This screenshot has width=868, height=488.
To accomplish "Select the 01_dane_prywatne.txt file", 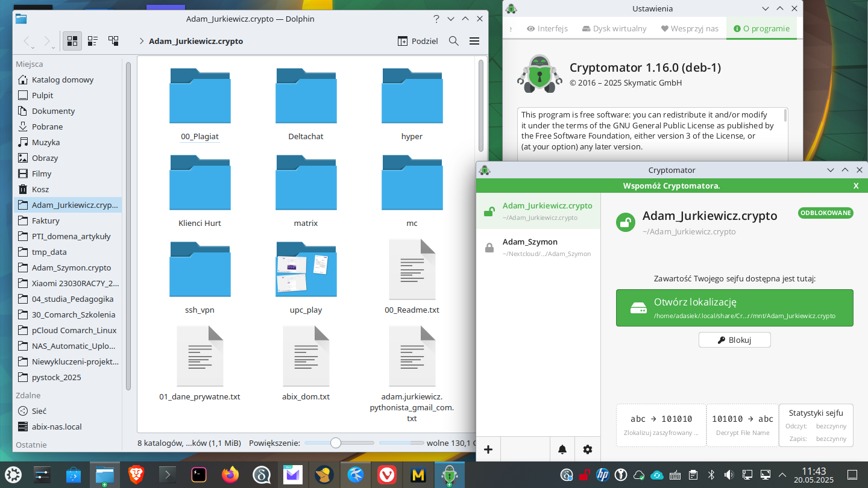I will click(x=200, y=364).
